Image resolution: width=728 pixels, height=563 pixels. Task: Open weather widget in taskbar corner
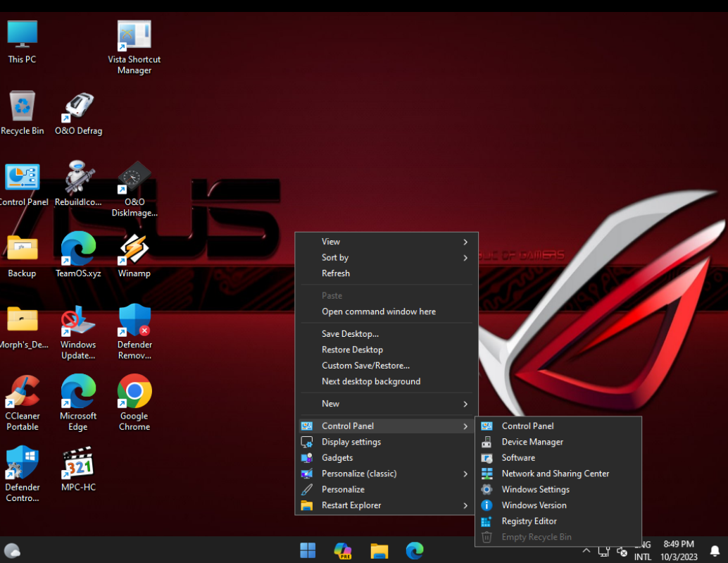(13, 550)
